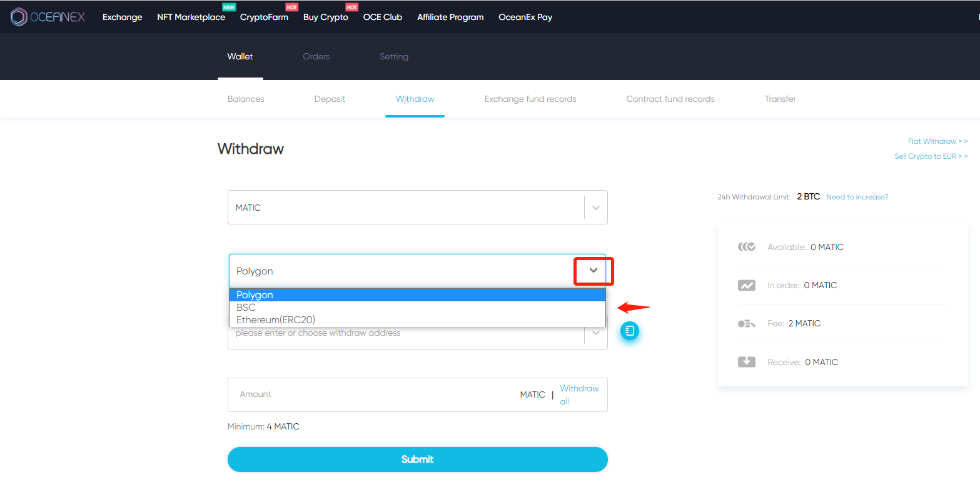Viewport: 980px width, 482px height.
Task: Switch to the Setting tab
Action: pos(394,56)
